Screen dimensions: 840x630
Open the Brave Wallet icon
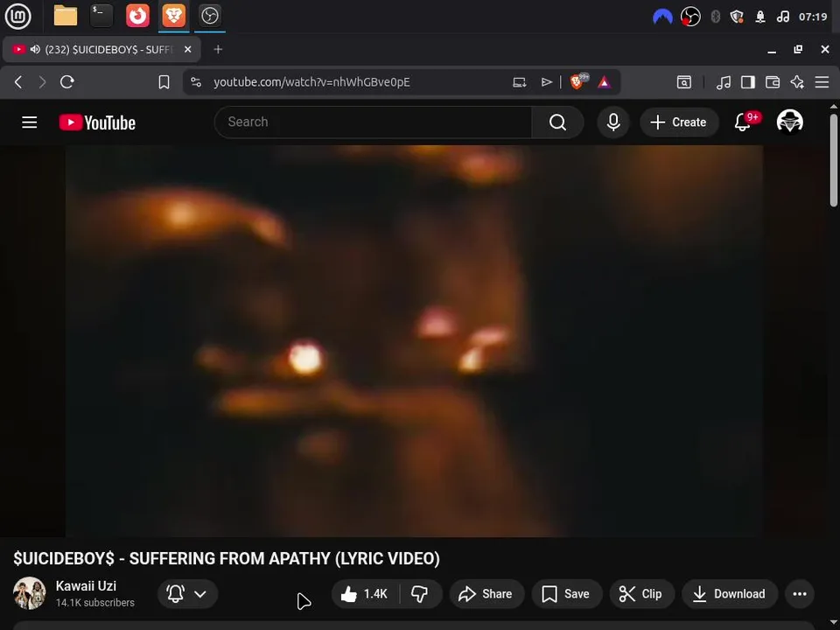pos(773,82)
